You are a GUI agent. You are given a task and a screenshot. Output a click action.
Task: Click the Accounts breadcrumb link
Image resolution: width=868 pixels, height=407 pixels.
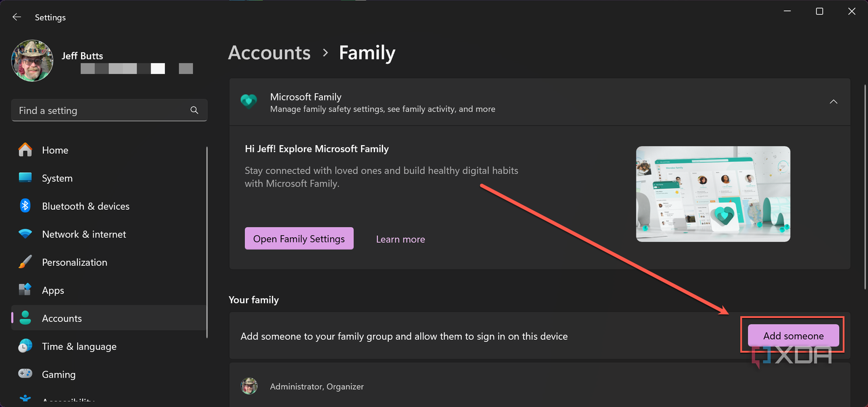269,53
